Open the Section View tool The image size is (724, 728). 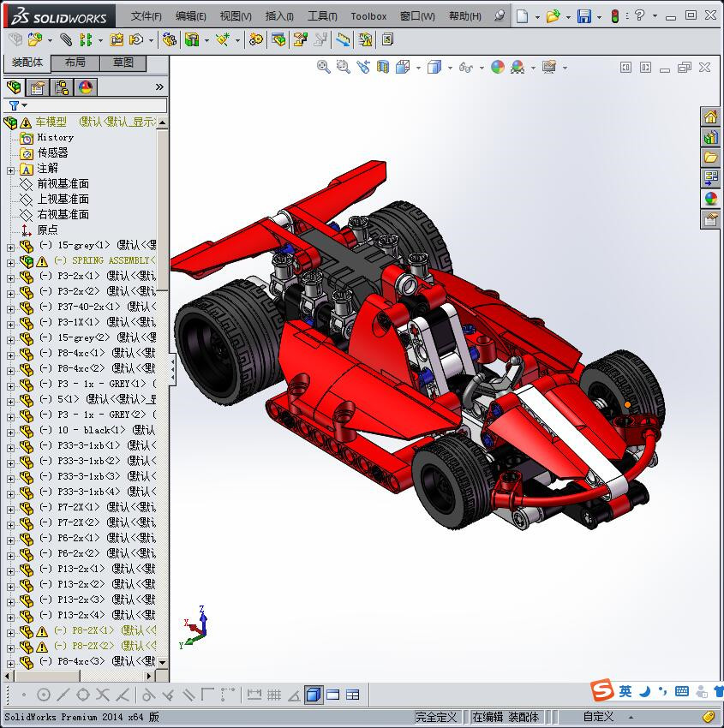[x=381, y=67]
